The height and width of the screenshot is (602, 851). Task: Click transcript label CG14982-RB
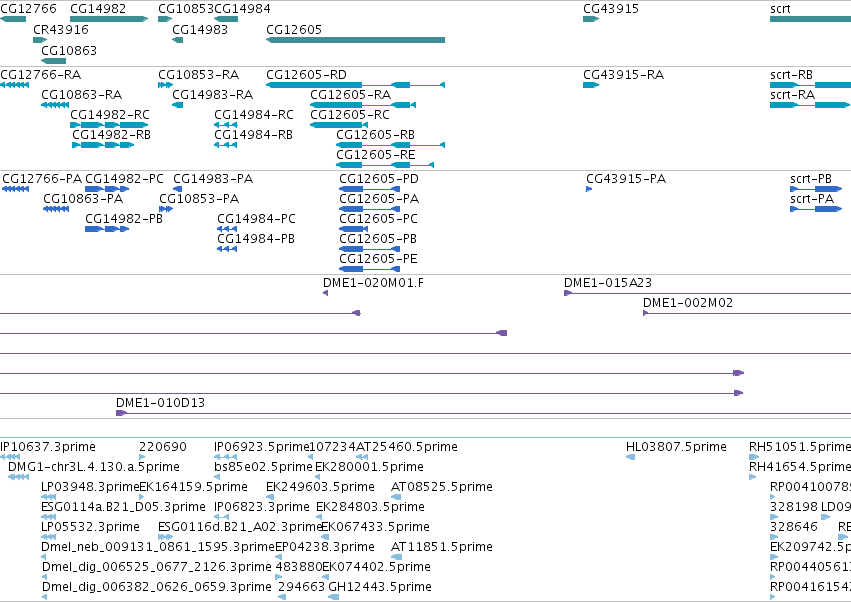tap(112, 135)
